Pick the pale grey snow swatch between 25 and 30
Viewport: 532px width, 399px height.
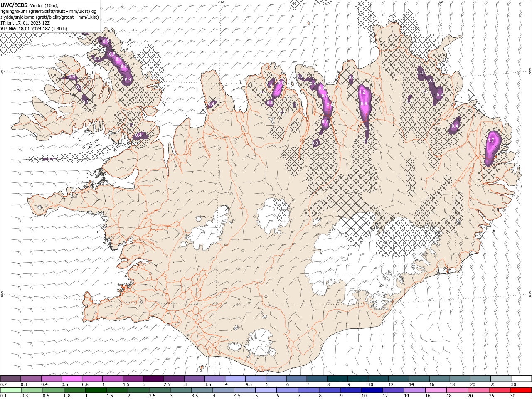tap(501, 379)
